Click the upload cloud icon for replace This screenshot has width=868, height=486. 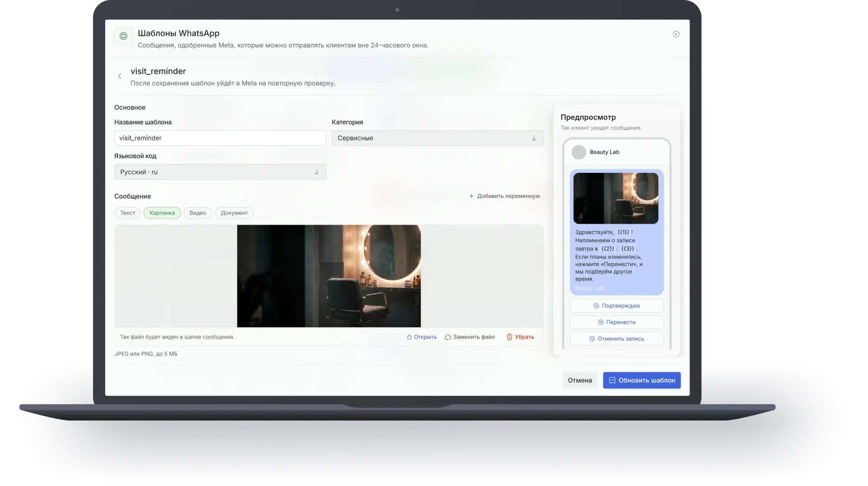(x=448, y=337)
